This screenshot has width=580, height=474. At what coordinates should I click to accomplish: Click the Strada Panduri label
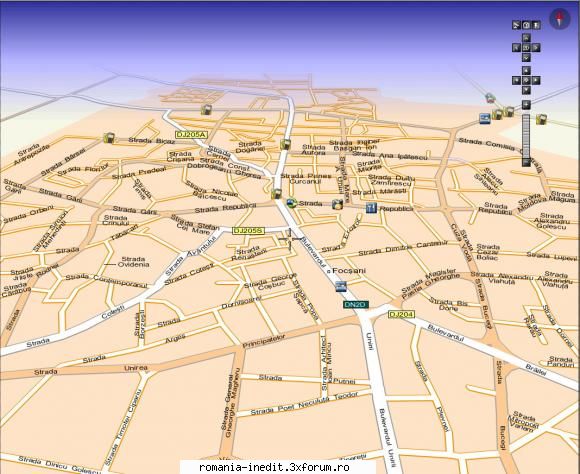561,362
